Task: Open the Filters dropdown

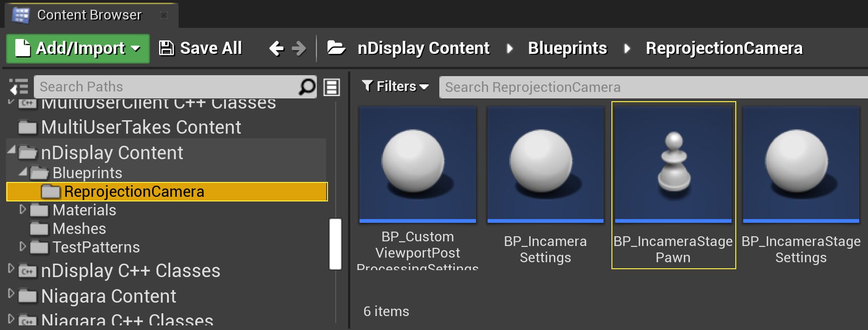Action: click(395, 87)
